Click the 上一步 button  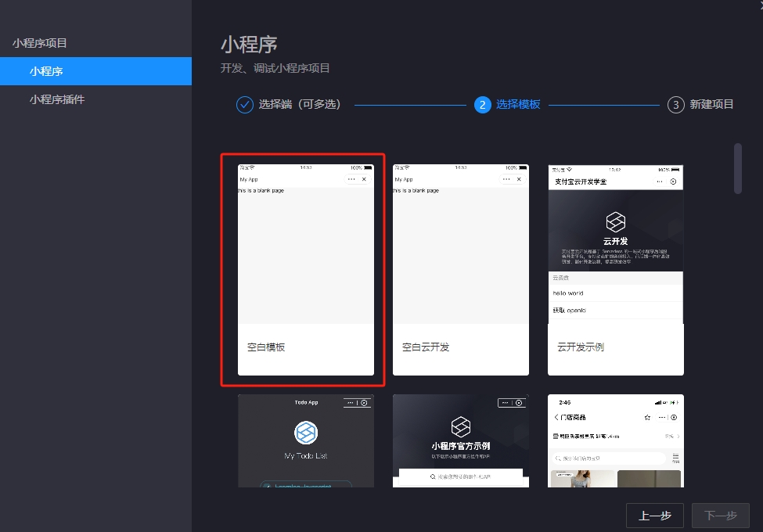[x=655, y=515]
